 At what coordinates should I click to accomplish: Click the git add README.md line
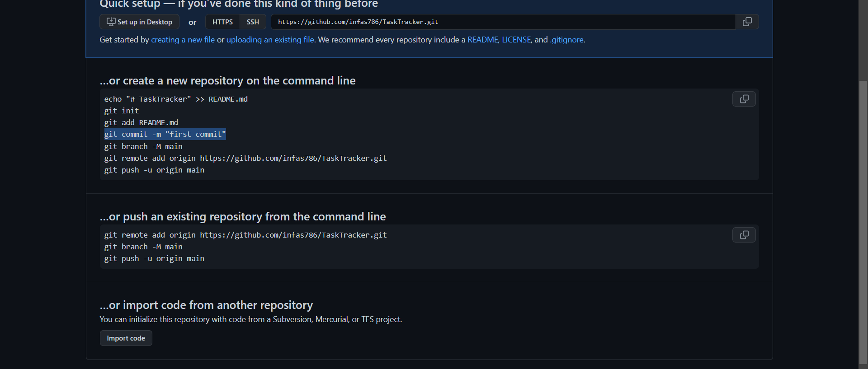coord(141,122)
